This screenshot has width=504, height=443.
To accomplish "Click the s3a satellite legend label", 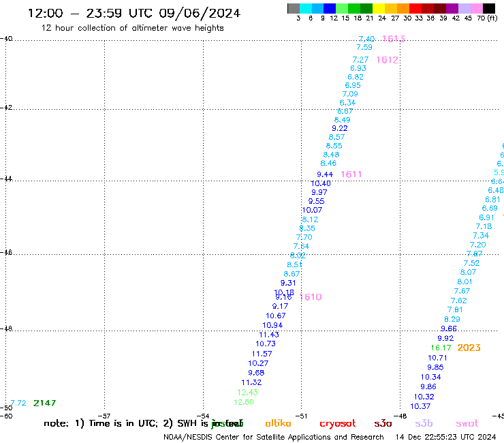I will 383,423.
